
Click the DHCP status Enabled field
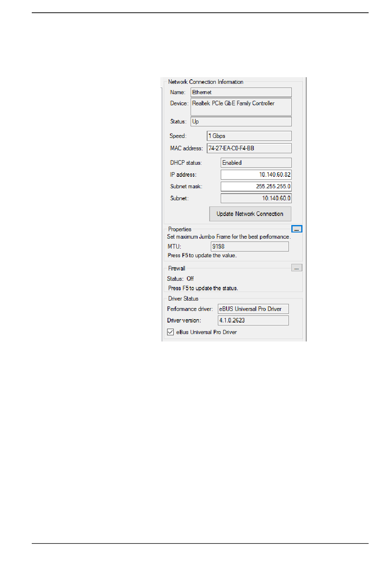pyautogui.click(x=256, y=163)
